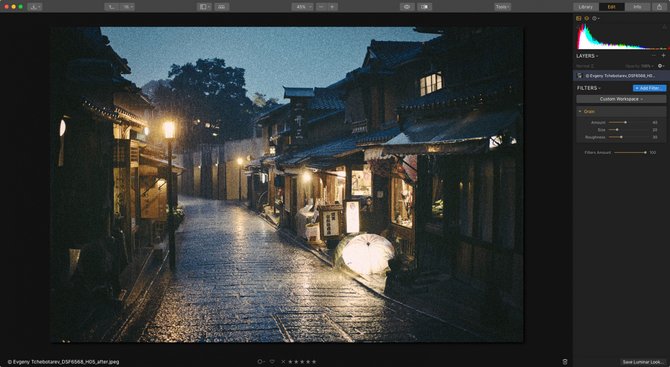Click the Add Filter button
Viewport: 670px width, 367px height.
649,88
